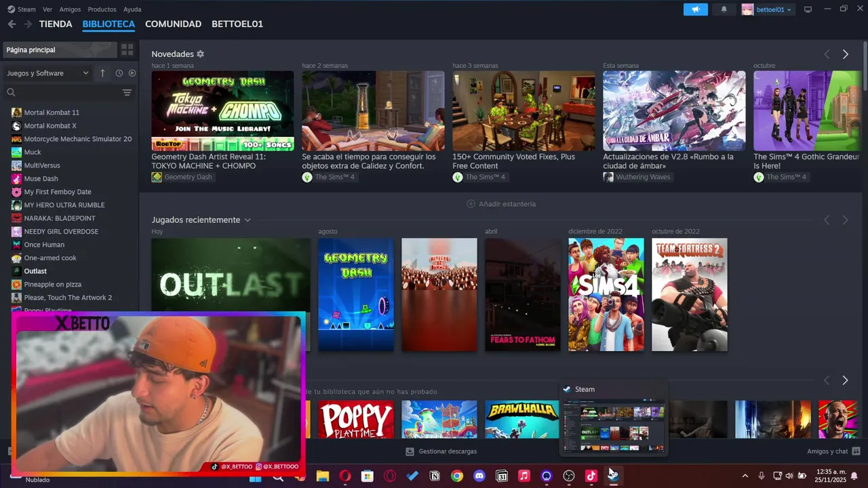Expand the Jugados recientemente dropdown

[248, 220]
